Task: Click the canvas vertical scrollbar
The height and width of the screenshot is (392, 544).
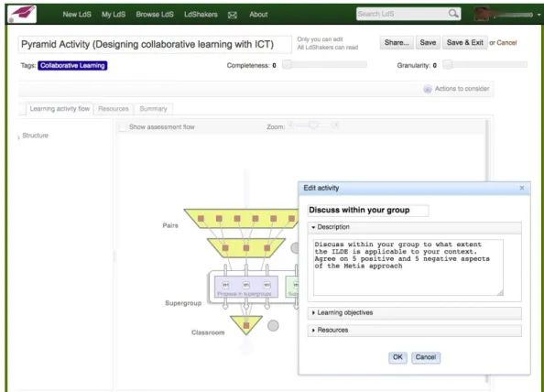Action: click(x=487, y=150)
